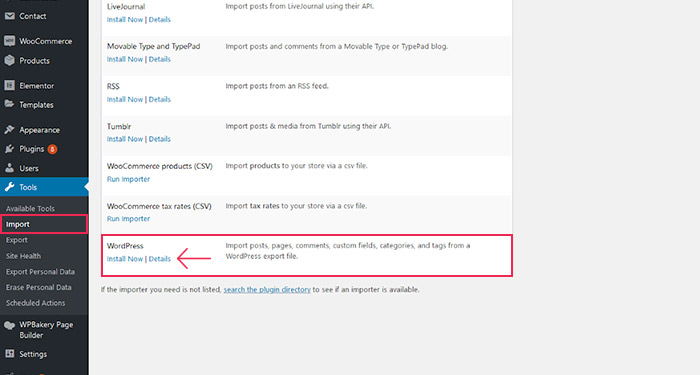The width and height of the screenshot is (700, 375).
Task: Click the WordPress importer name
Action: (x=125, y=246)
